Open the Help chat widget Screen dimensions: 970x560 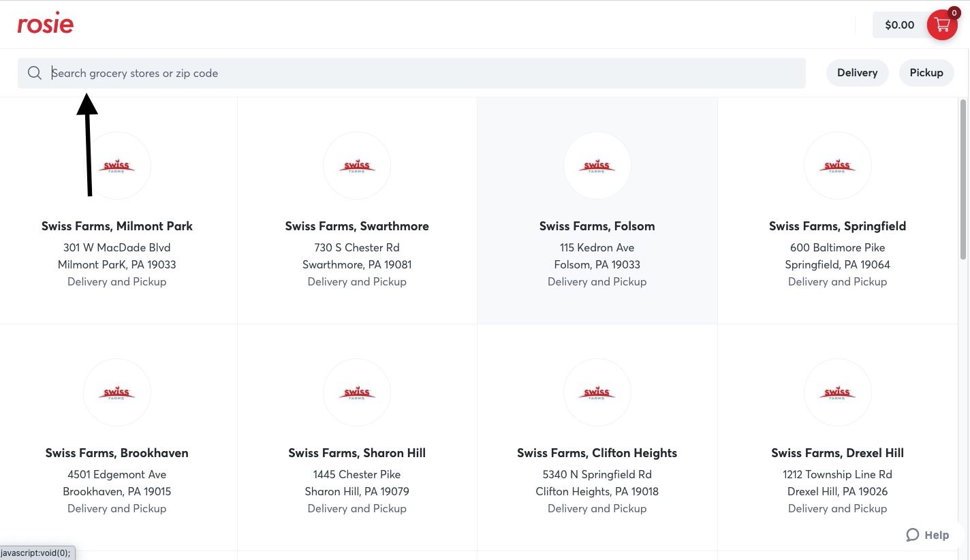pos(927,535)
